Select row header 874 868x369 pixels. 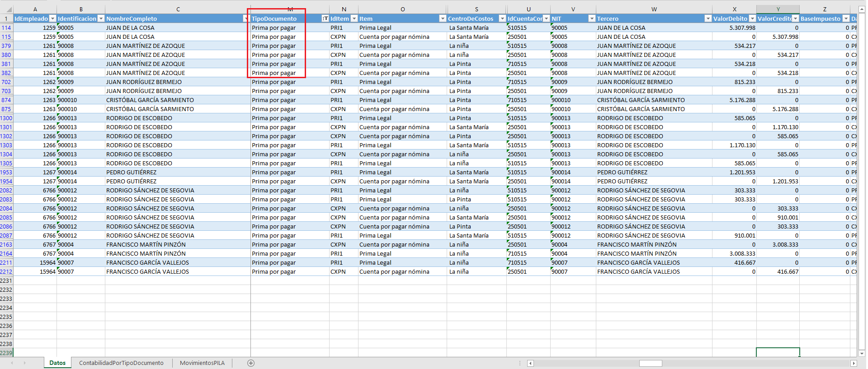point(6,100)
